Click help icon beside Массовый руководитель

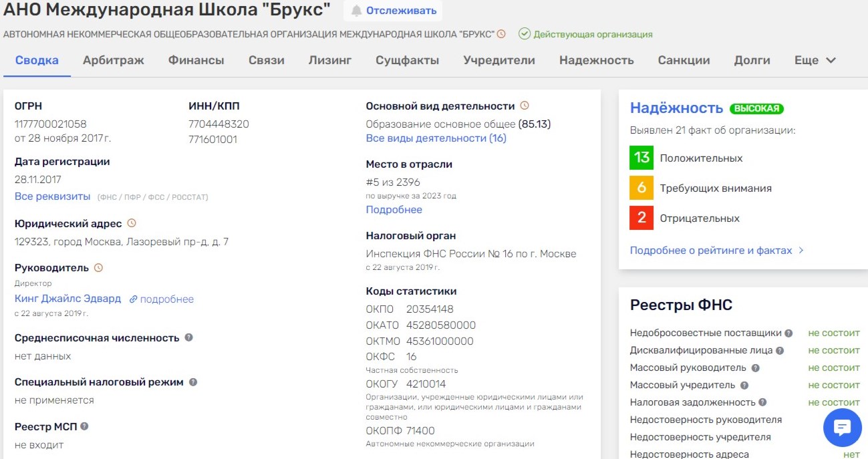756,367
